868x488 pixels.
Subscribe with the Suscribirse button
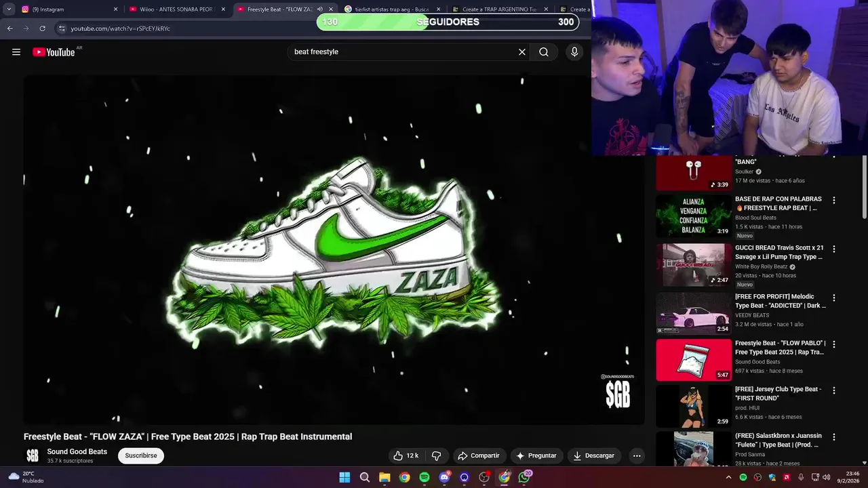141,455
